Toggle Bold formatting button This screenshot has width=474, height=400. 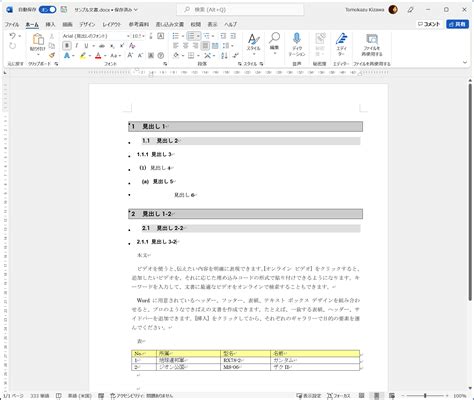(x=67, y=46)
